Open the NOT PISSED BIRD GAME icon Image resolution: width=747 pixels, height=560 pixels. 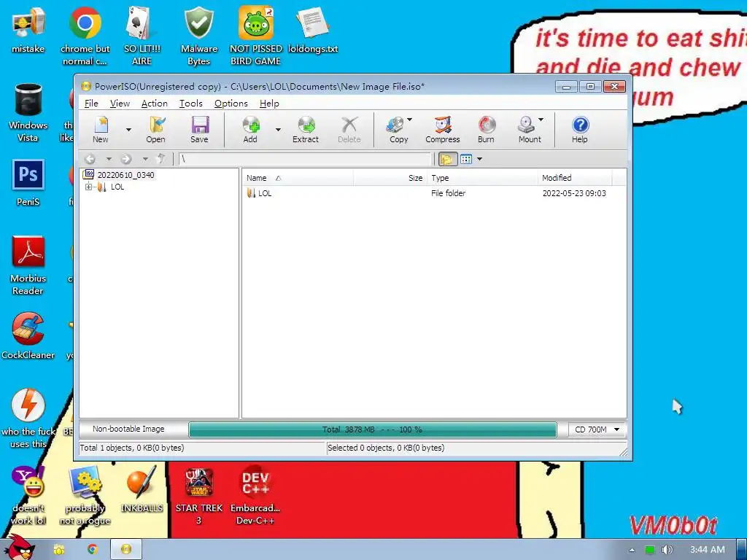[x=256, y=36]
